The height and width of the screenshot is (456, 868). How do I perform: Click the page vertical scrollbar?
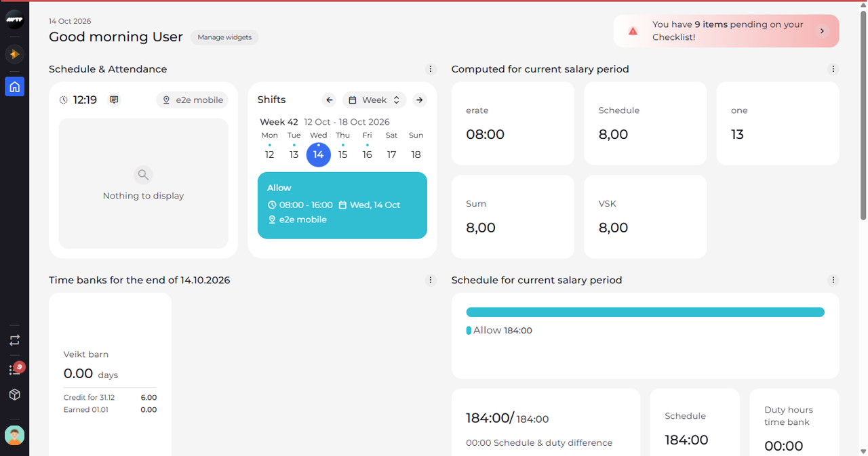[863, 115]
